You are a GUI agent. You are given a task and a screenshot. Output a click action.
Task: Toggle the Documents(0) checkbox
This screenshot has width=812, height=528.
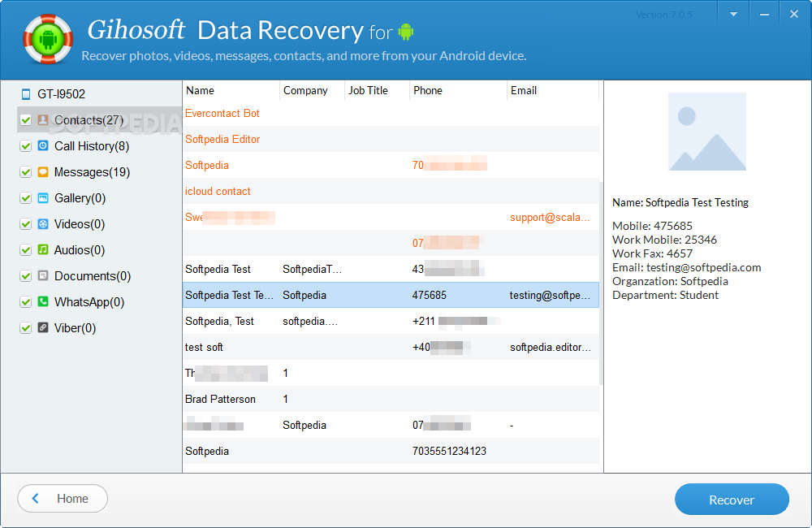[25, 275]
